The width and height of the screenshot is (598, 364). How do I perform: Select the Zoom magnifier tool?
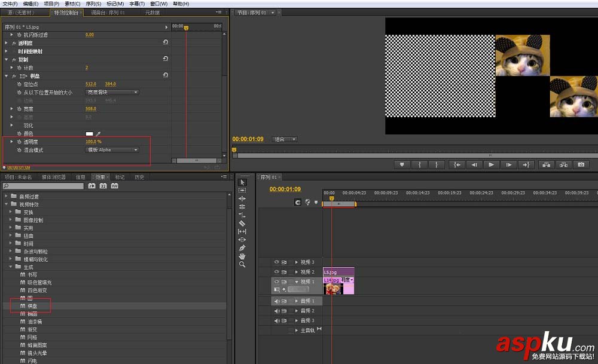tap(242, 264)
